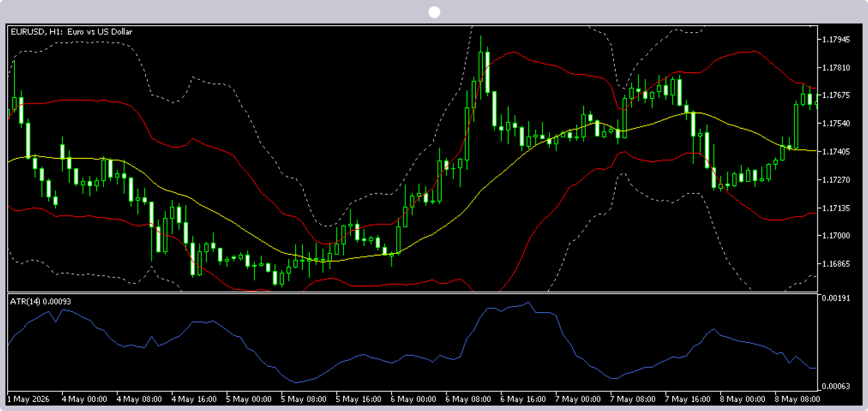
Task: Select the 1.17675 price scale value
Action: (836, 95)
